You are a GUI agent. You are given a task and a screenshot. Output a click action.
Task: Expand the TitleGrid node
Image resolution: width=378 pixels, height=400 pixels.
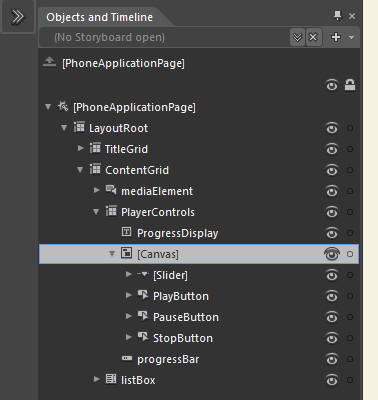tap(80, 148)
